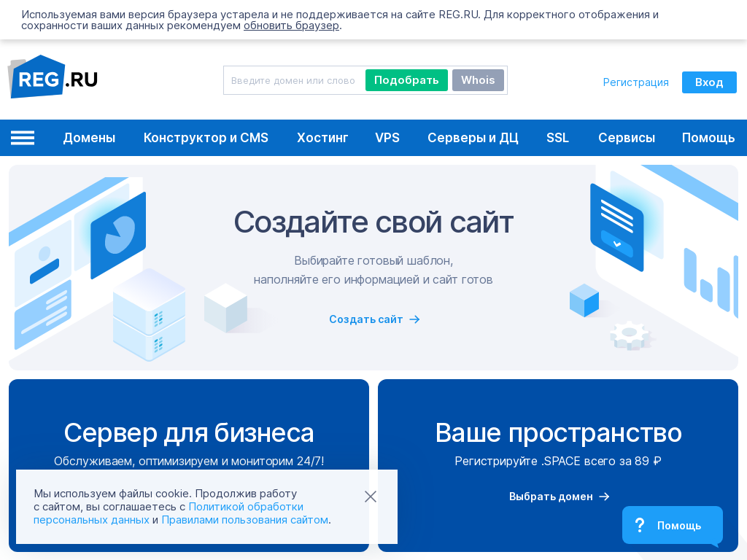The height and width of the screenshot is (560, 747).
Task: Click the arrow next to Выбрать домен
Action: 604,497
